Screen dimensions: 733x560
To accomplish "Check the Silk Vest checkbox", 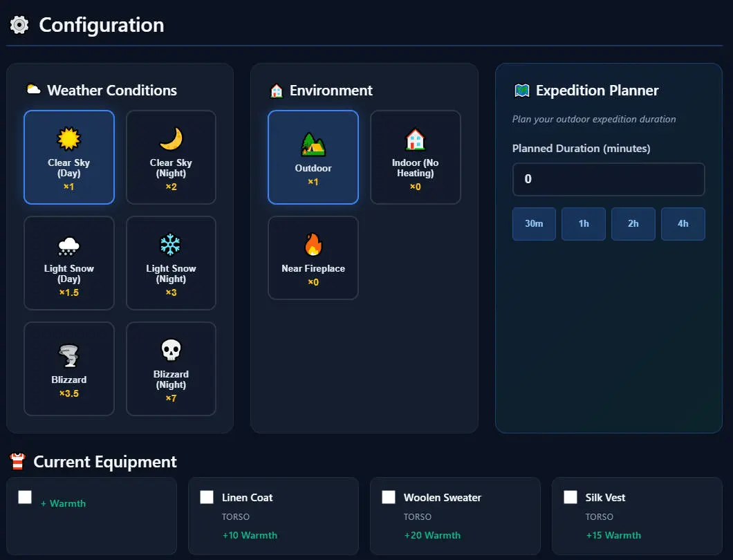I will pos(570,496).
